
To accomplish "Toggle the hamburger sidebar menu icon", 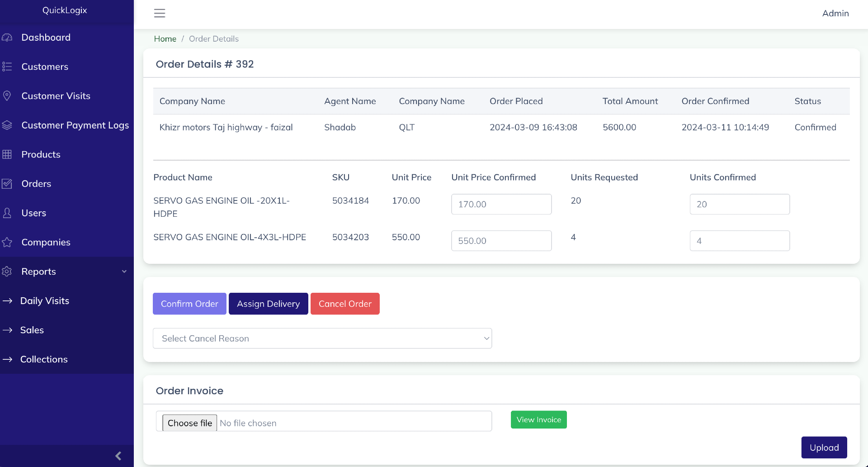I will coord(160,13).
